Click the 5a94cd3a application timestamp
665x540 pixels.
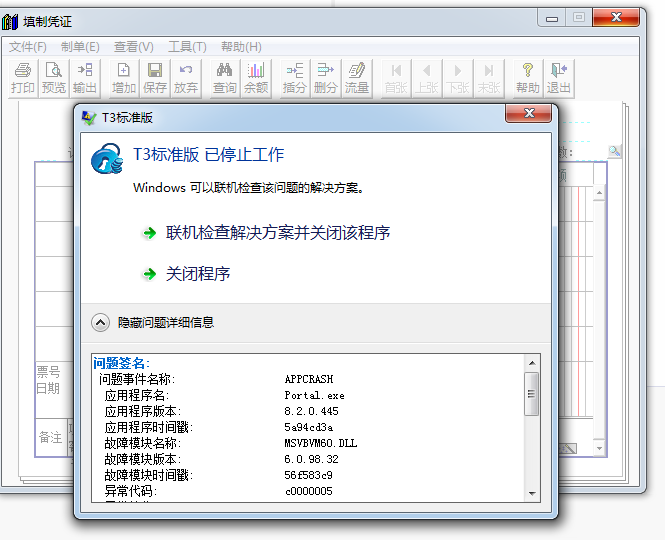[308, 427]
